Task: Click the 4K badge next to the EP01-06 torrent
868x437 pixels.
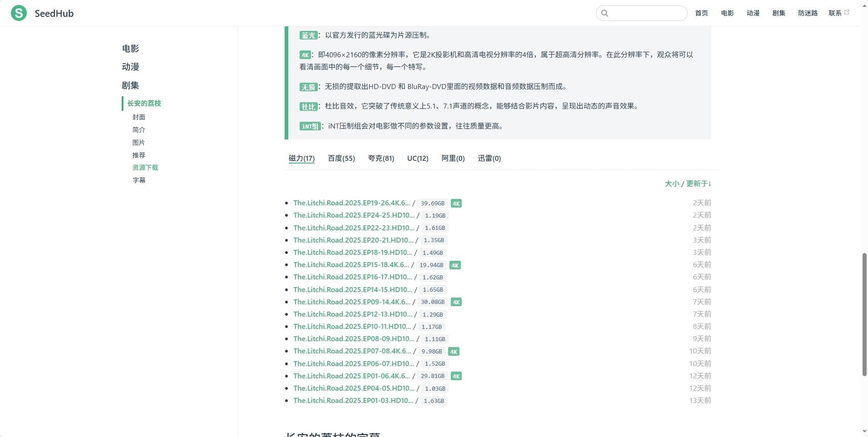Action: click(x=456, y=376)
